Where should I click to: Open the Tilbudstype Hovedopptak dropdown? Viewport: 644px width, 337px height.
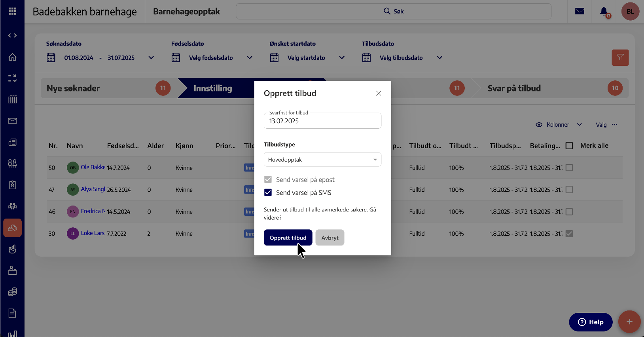click(322, 160)
